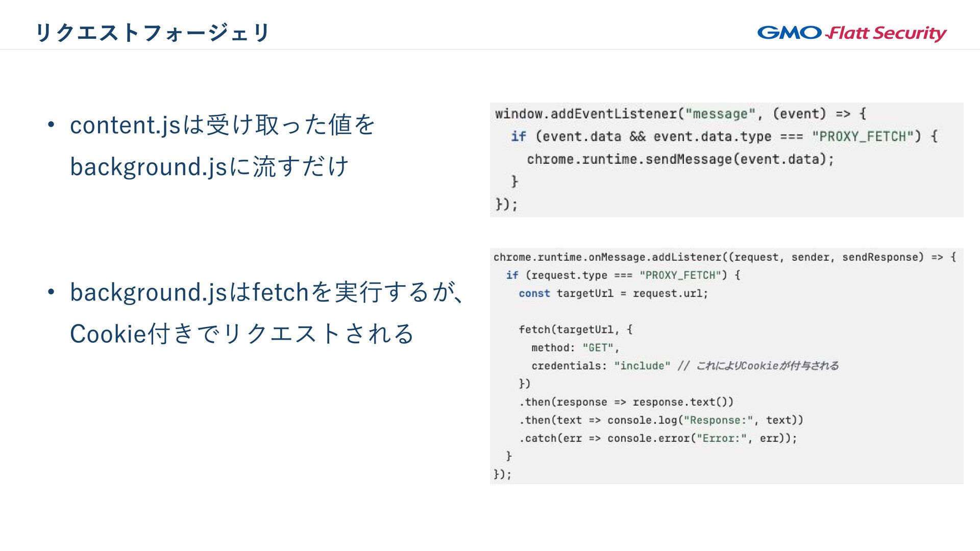
Task: Click the GMO Flatt Security logo
Action: (851, 33)
